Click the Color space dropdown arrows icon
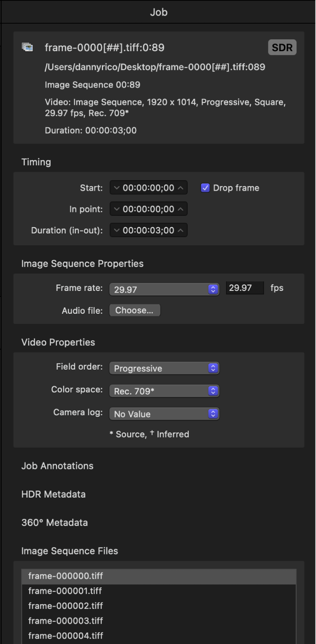This screenshot has width=316, height=644. click(214, 391)
